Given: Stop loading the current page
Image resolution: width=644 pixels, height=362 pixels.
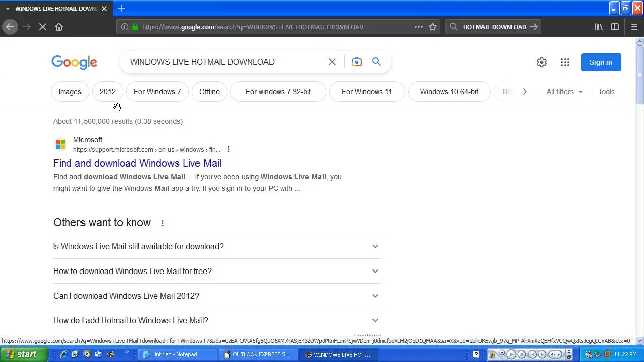Looking at the screenshot, I should 43,27.
